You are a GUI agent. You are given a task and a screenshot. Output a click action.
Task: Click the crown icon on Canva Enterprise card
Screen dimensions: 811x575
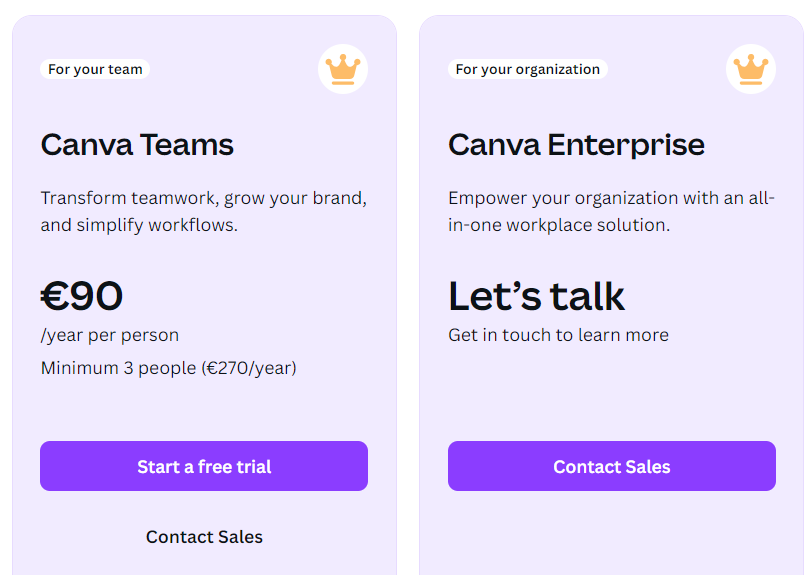coord(751,69)
